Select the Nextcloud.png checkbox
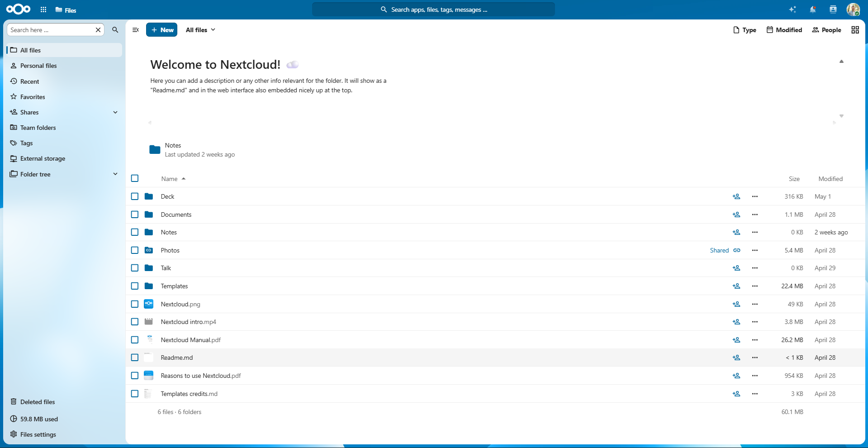868x448 pixels. 135,304
